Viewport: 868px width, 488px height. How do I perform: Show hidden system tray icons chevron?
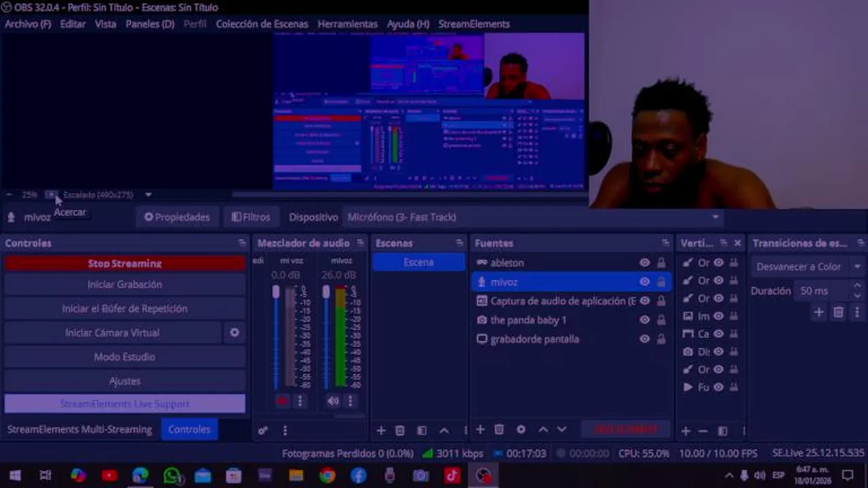coord(729,476)
